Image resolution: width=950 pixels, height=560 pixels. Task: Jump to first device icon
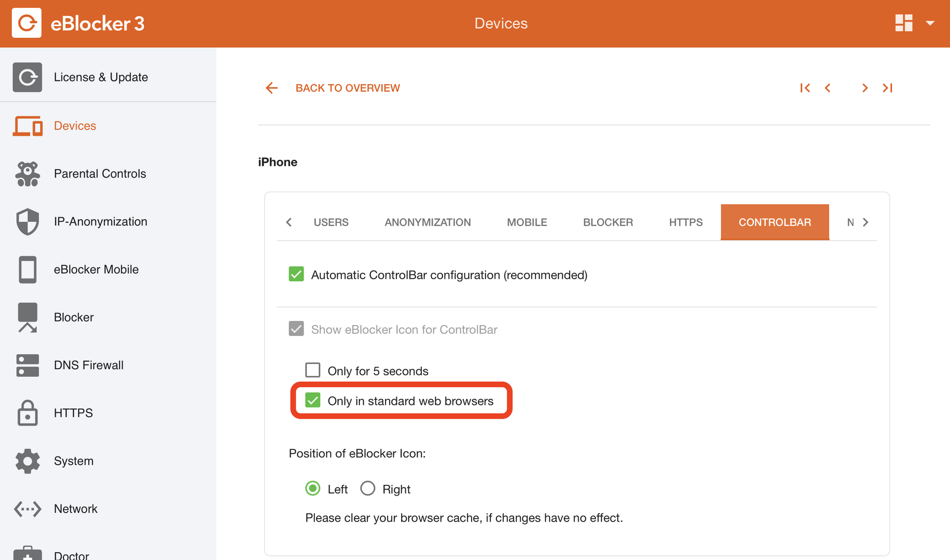805,88
